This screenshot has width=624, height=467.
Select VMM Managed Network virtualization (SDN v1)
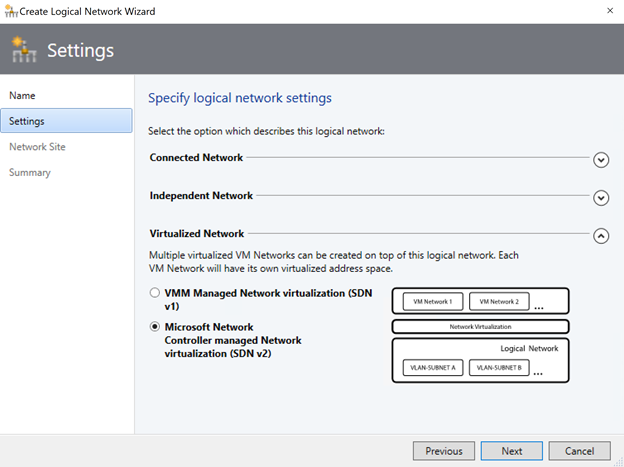(x=155, y=293)
